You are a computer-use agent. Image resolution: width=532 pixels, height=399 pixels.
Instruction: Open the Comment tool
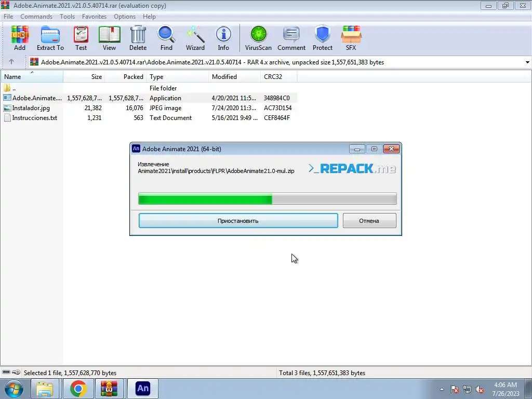coord(291,38)
